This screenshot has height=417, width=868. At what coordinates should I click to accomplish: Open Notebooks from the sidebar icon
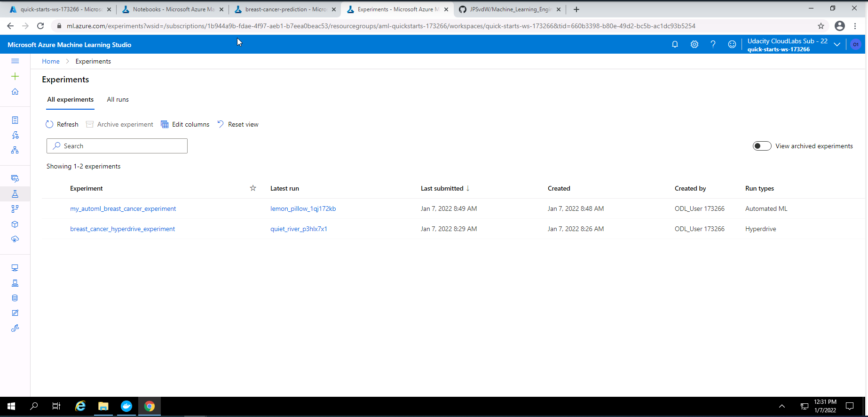[x=15, y=120]
